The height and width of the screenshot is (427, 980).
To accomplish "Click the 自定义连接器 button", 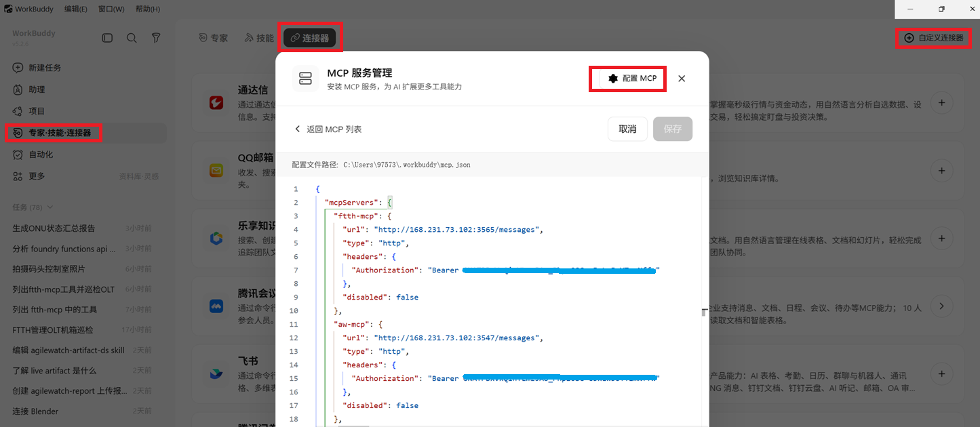I will 934,38.
